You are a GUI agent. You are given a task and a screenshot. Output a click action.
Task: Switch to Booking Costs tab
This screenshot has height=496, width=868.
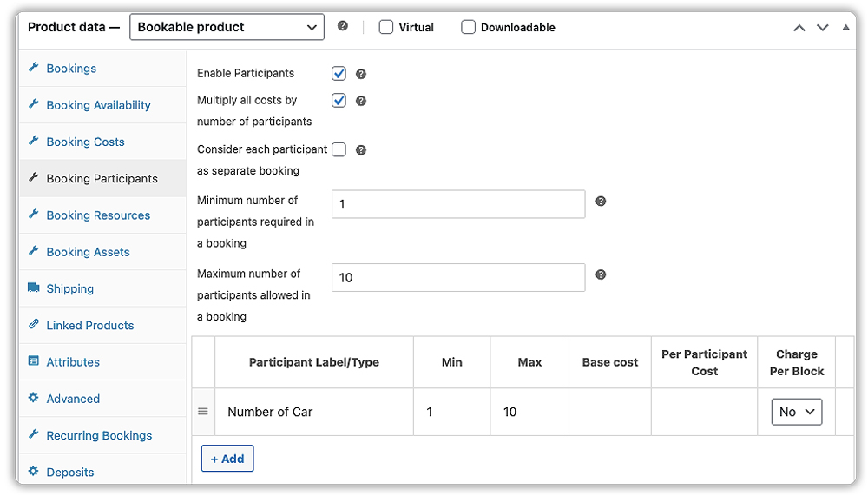point(85,142)
